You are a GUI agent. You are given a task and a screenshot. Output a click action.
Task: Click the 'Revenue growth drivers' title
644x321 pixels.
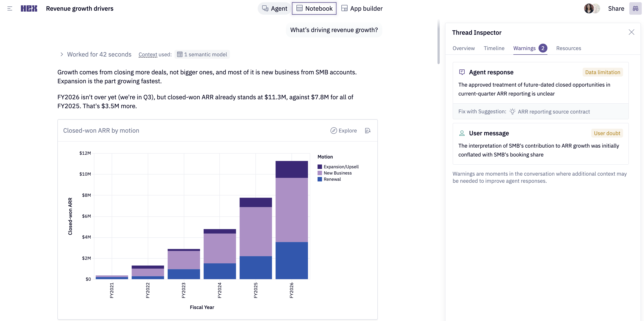pos(79,8)
